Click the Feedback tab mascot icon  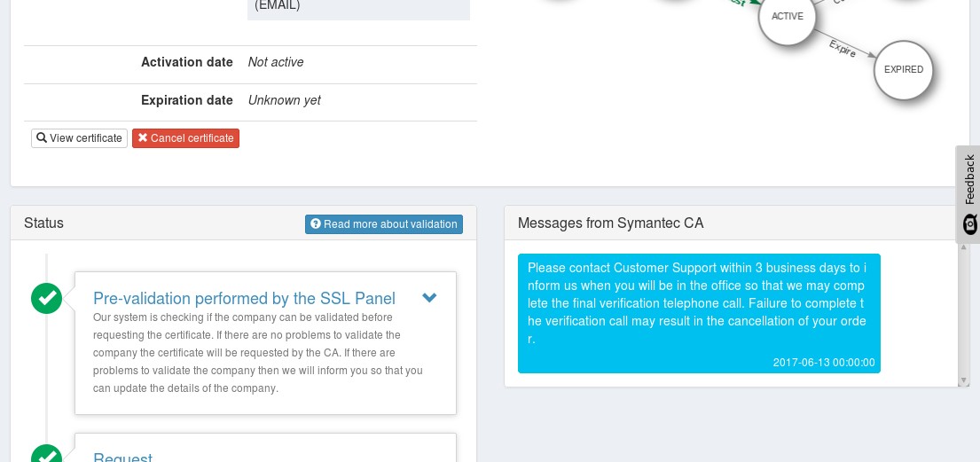[x=970, y=223]
